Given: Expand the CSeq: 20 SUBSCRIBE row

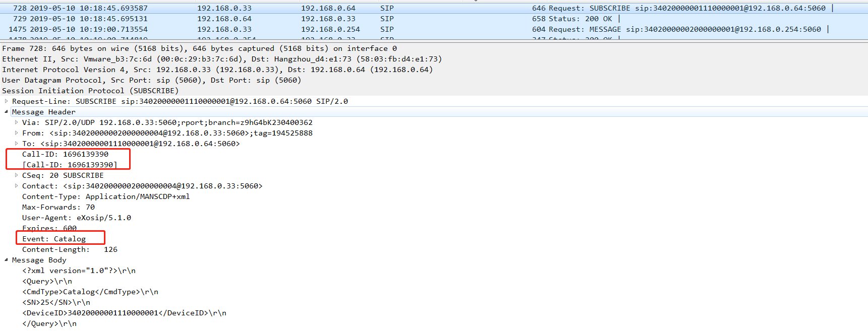Looking at the screenshot, I should (x=16, y=175).
